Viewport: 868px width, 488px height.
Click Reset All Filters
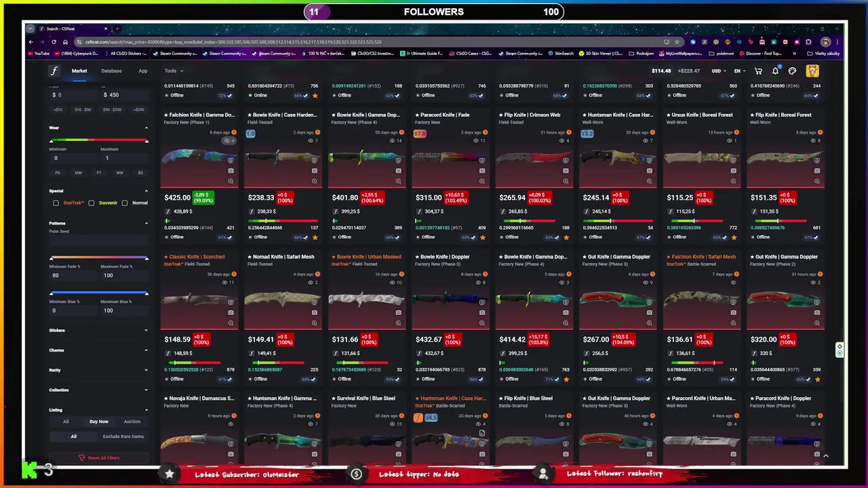(x=99, y=458)
